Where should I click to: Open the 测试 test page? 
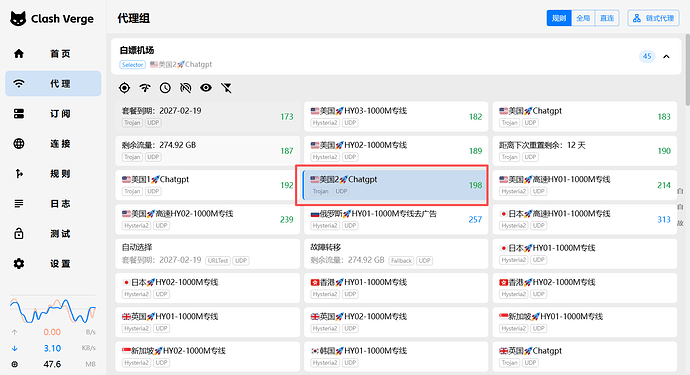click(53, 233)
